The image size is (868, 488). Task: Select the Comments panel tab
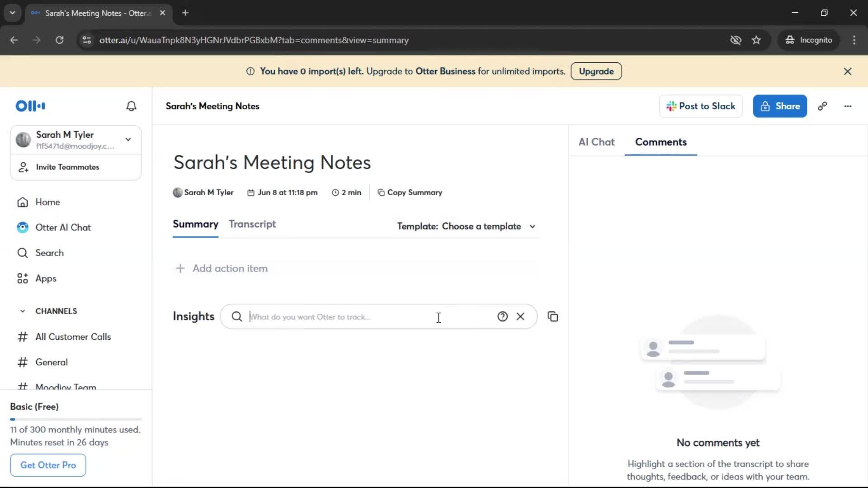[x=660, y=142]
